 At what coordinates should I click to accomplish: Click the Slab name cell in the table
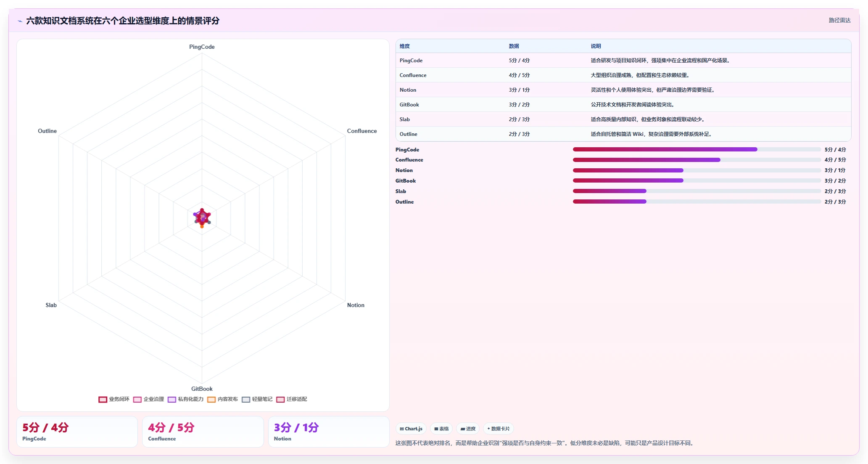click(x=405, y=119)
